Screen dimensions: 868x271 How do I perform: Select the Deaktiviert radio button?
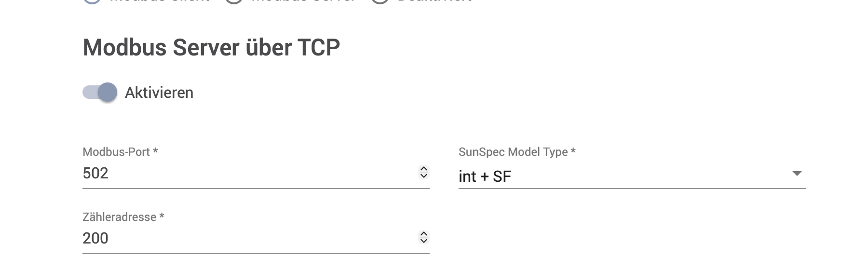(380, 1)
